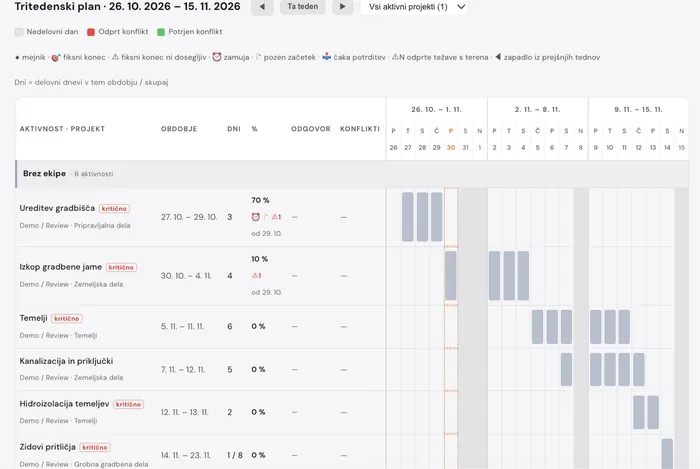700x469 pixels.
Task: Click the '26. 10. – 1. 11.' week header
Action: click(x=437, y=109)
